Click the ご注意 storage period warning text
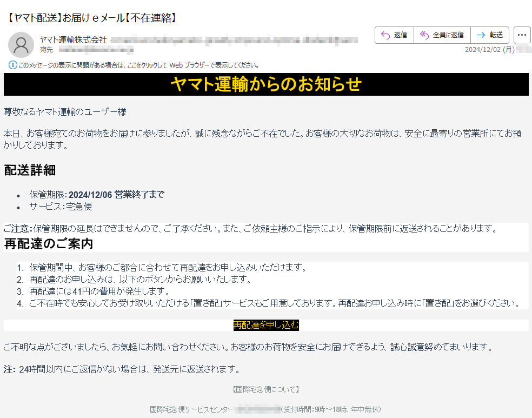 [250, 229]
